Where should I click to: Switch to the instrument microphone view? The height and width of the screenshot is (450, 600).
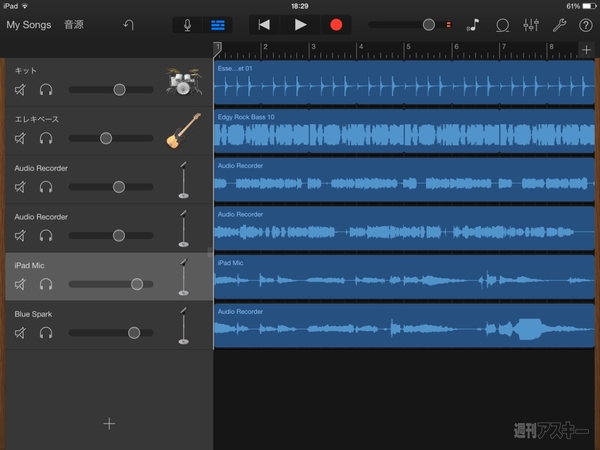click(188, 24)
